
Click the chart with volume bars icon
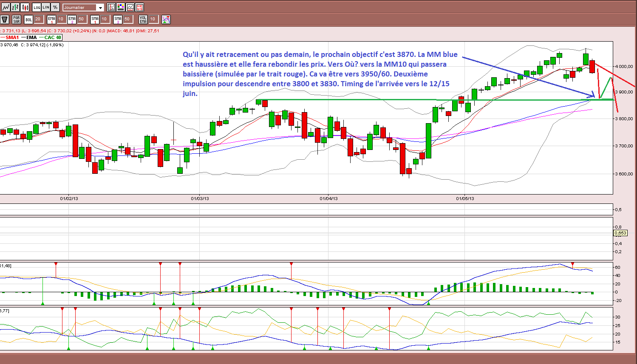(130, 7)
